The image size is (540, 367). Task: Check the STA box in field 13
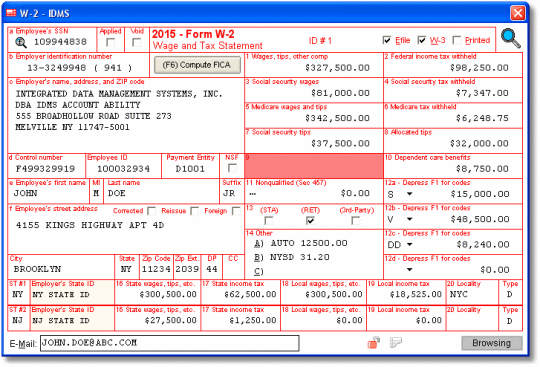click(x=269, y=220)
